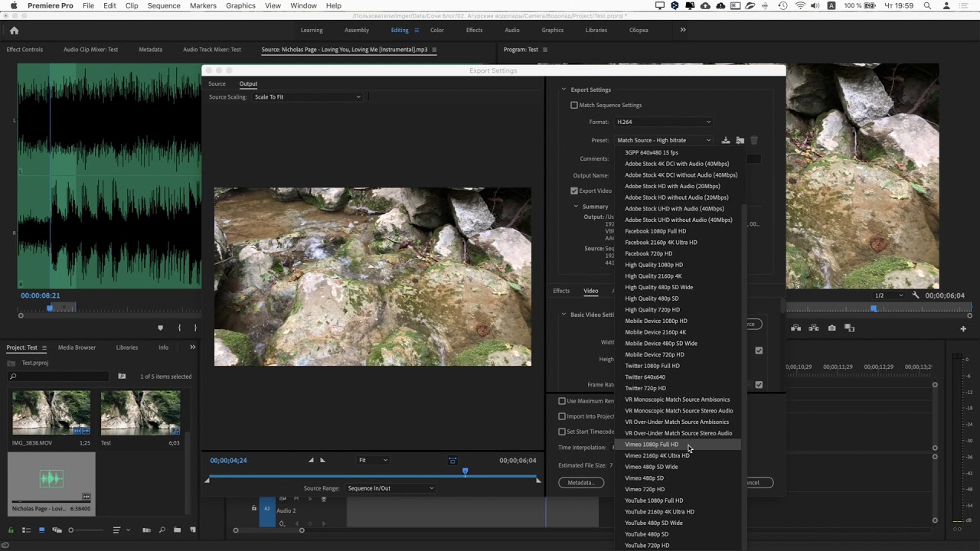Click the export preview playhead marker
This screenshot has width=980, height=551.
point(465,472)
